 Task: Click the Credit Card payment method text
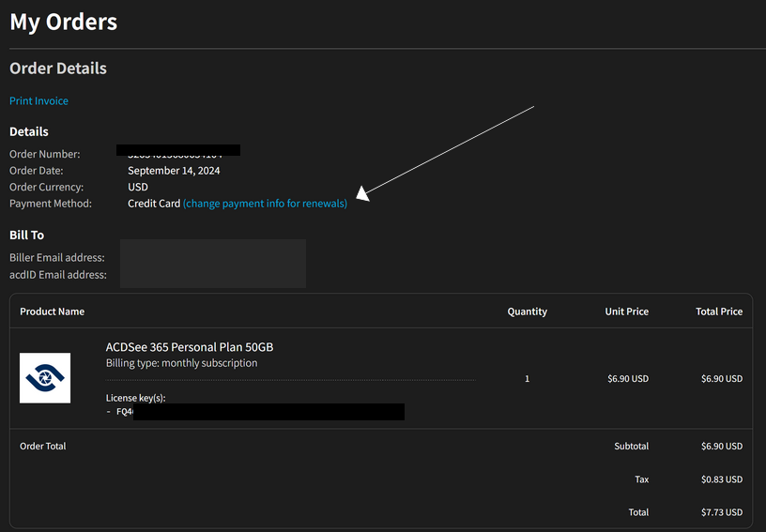[154, 203]
